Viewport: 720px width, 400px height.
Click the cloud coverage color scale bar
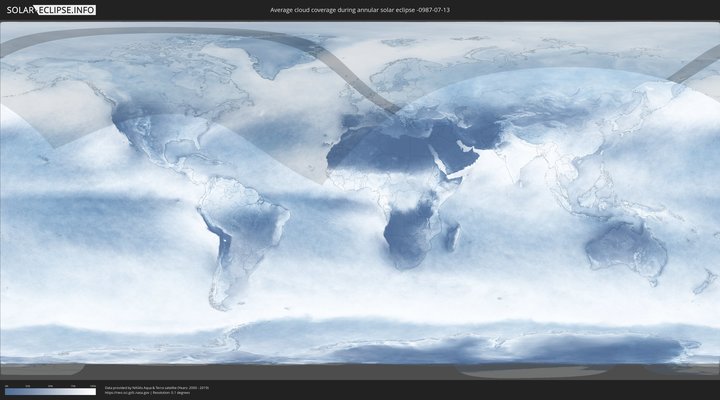tap(50, 392)
